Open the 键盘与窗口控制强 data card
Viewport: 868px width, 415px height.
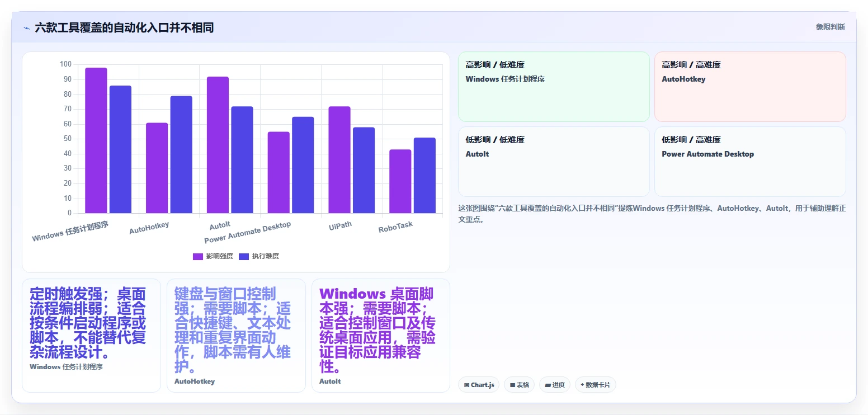click(236, 336)
